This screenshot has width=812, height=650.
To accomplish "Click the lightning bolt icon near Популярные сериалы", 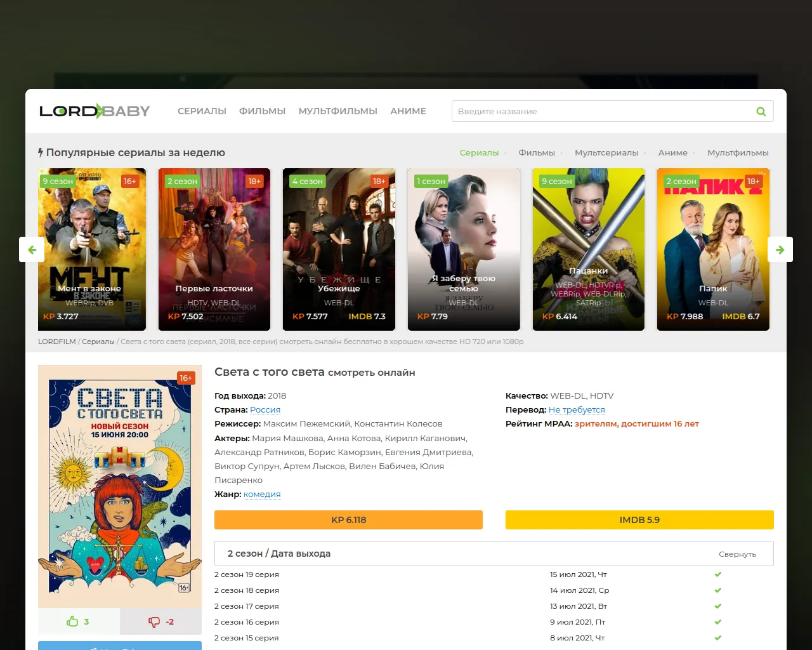I will tap(39, 152).
